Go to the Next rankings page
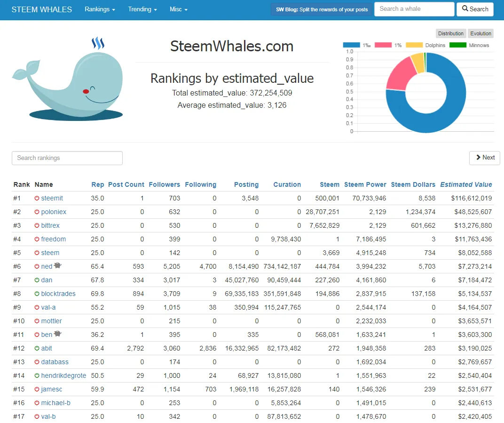This screenshot has height=423, width=504. coord(485,158)
